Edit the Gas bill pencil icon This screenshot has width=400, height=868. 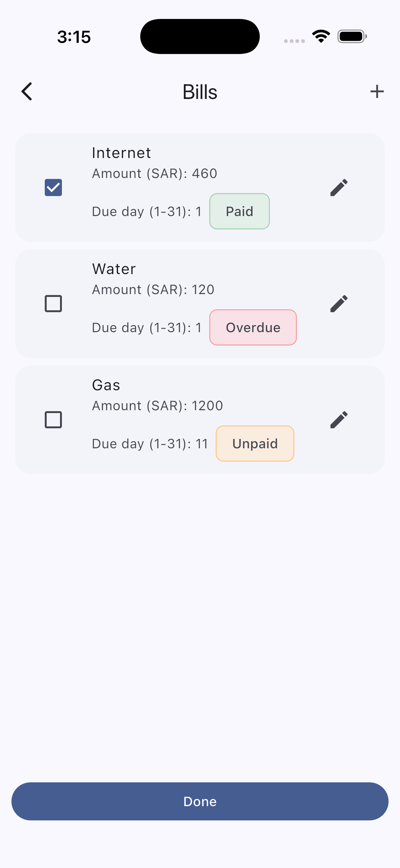[339, 419]
